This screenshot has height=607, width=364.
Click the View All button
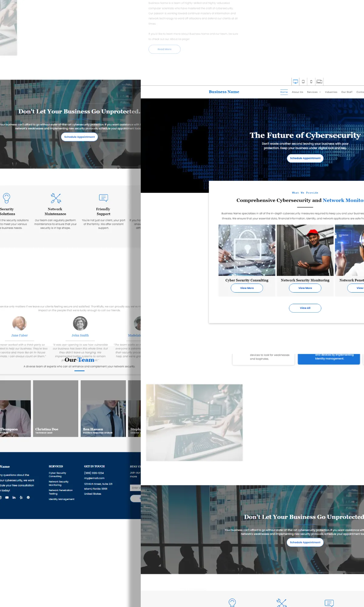[x=305, y=308]
